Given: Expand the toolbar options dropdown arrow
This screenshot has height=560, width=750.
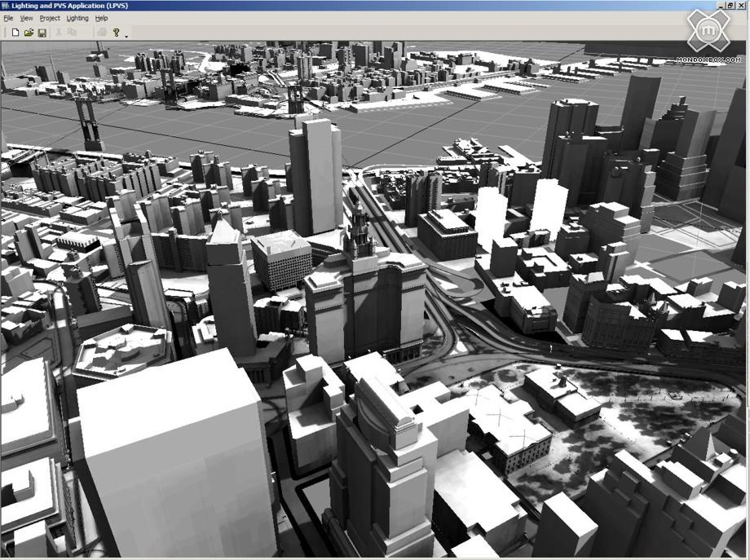Looking at the screenshot, I should [126, 36].
